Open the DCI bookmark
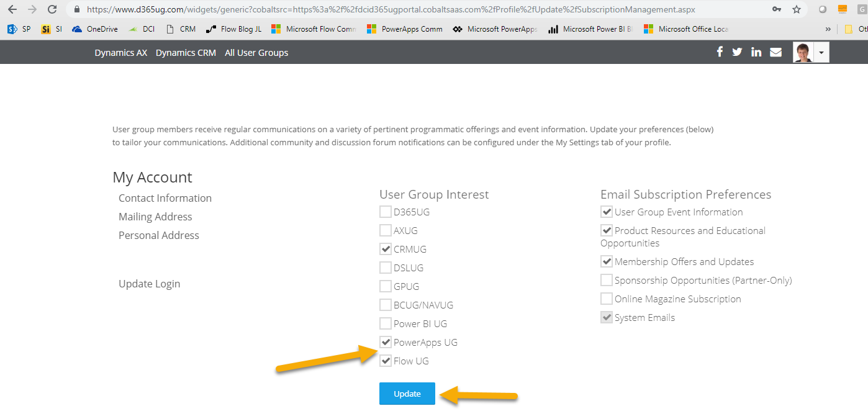The image size is (868, 419). (x=141, y=29)
